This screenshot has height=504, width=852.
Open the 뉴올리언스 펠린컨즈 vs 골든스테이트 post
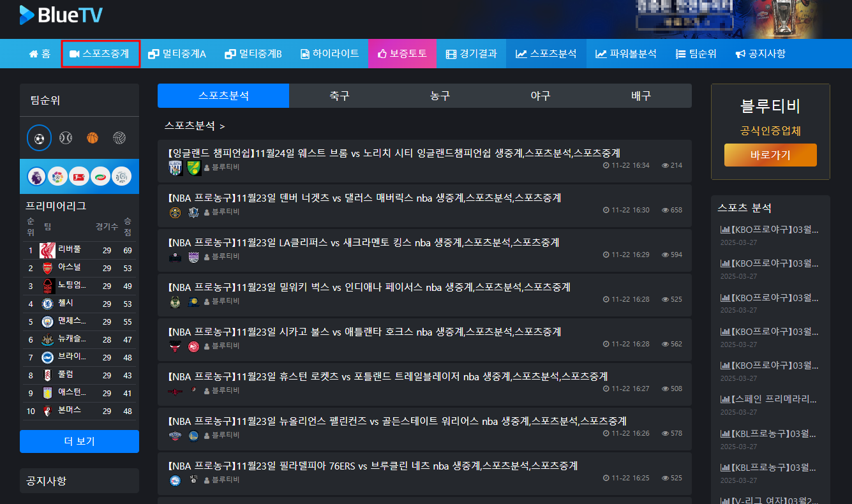click(x=424, y=429)
